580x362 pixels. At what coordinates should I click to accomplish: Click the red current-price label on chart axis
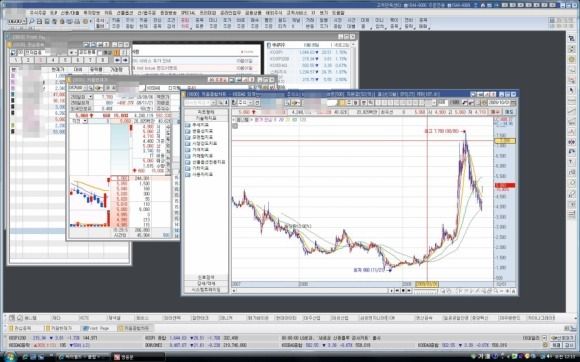pos(505,186)
